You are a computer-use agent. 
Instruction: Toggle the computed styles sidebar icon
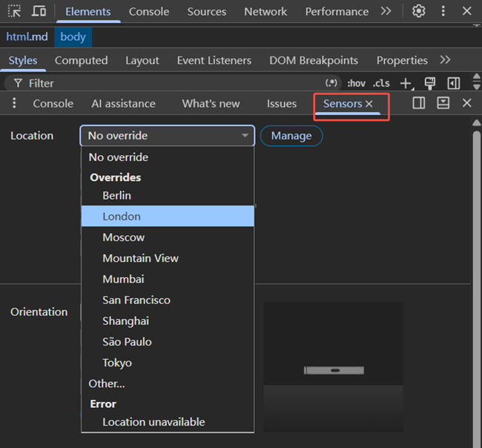(454, 83)
